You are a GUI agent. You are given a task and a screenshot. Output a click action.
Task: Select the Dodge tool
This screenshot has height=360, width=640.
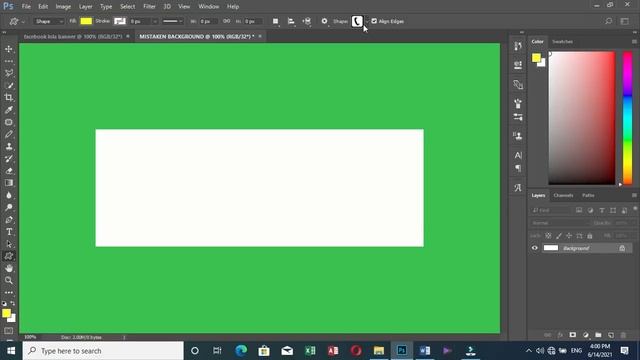click(9, 207)
